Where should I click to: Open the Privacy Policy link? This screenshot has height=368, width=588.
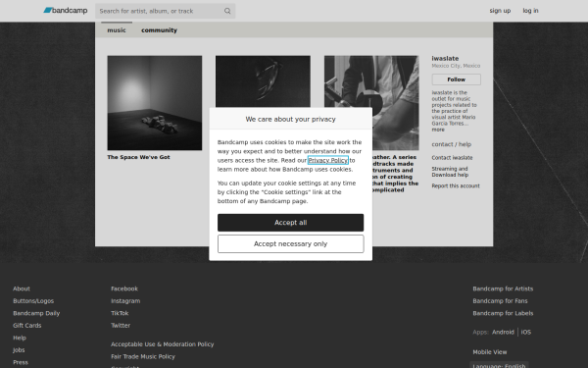coord(328,160)
